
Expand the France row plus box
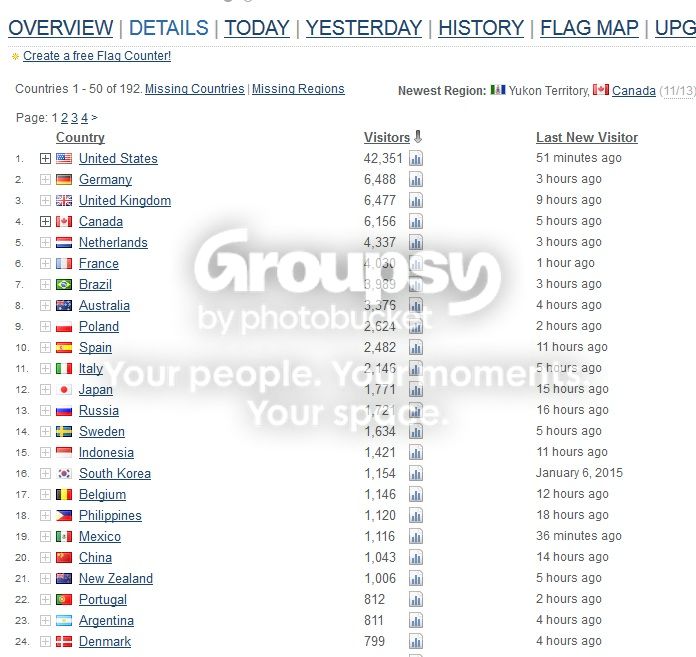pos(45,264)
